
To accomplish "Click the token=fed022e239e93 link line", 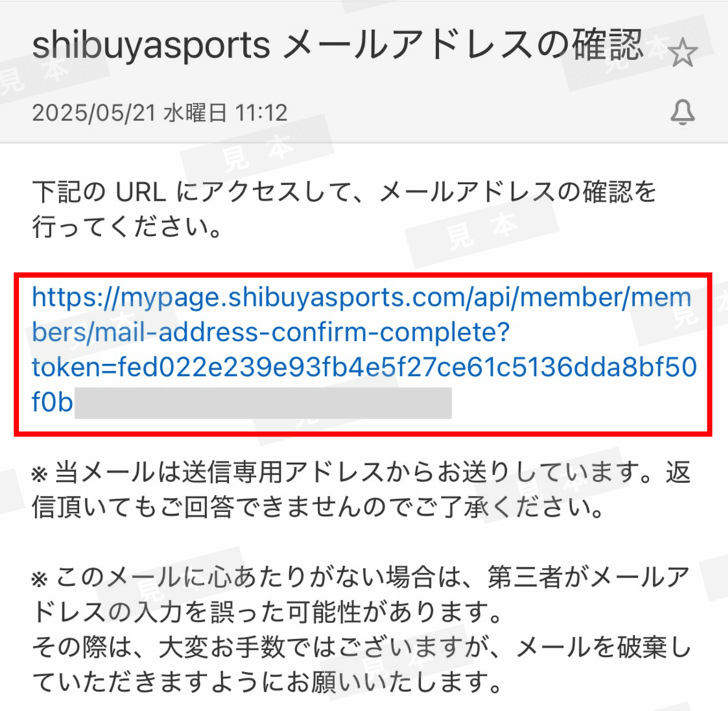I will tap(365, 368).
